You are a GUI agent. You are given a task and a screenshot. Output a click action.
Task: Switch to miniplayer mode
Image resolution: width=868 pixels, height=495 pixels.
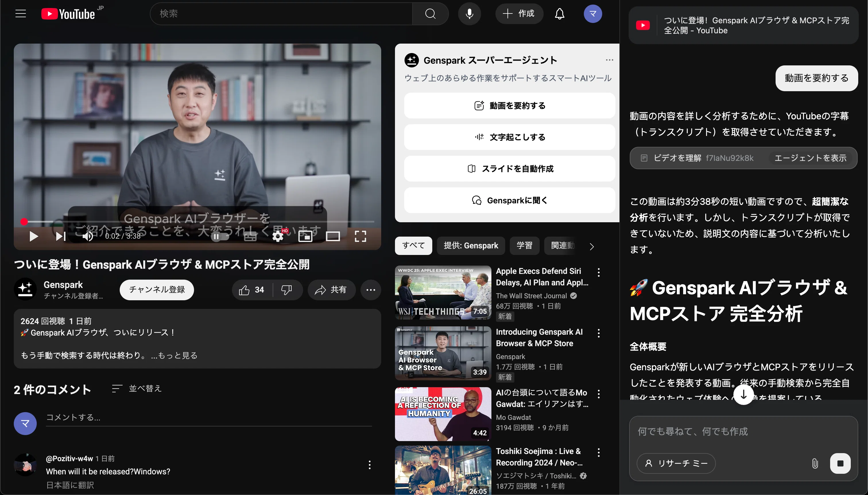pos(305,236)
